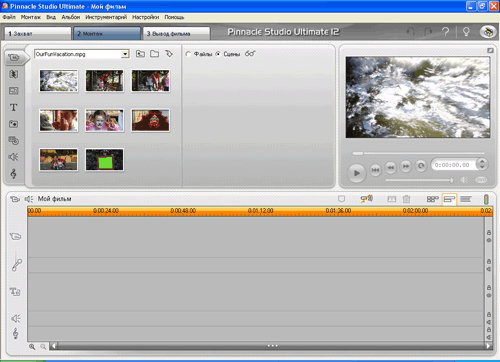Open the Инструментарий menu
Screen dimensions: 500x362
(x=106, y=17)
